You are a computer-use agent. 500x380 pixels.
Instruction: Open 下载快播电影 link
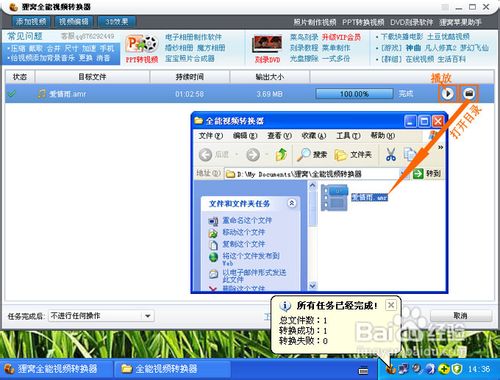402,37
